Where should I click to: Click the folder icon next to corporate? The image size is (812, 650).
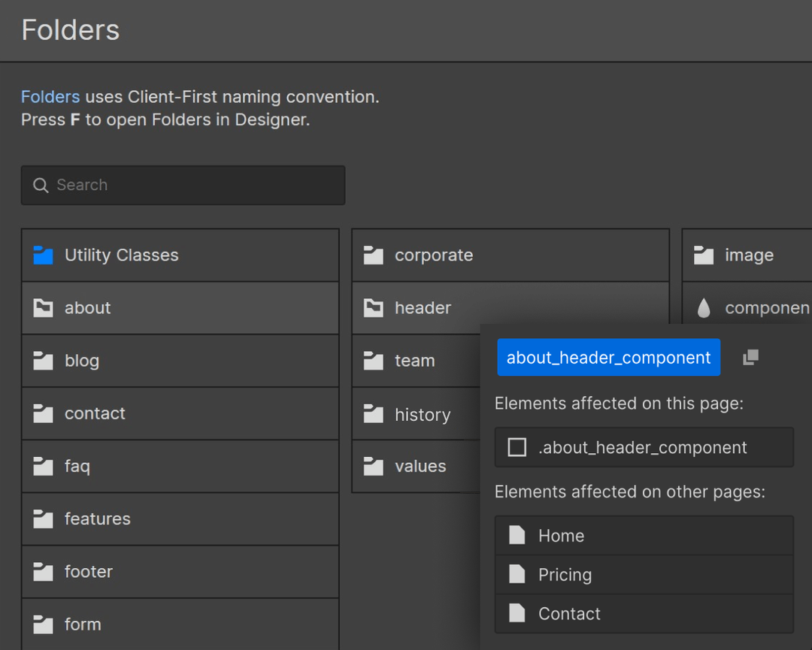[373, 255]
